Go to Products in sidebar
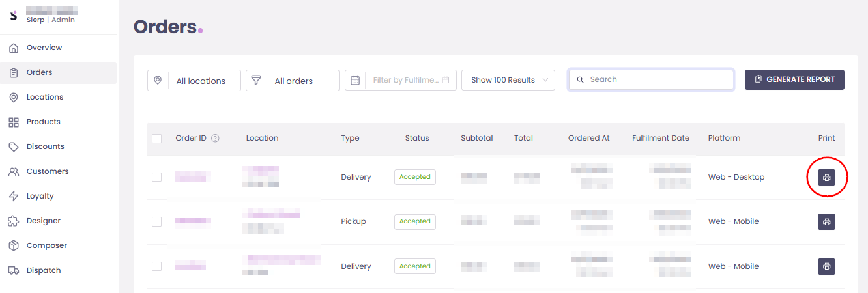This screenshot has width=868, height=293. (43, 122)
